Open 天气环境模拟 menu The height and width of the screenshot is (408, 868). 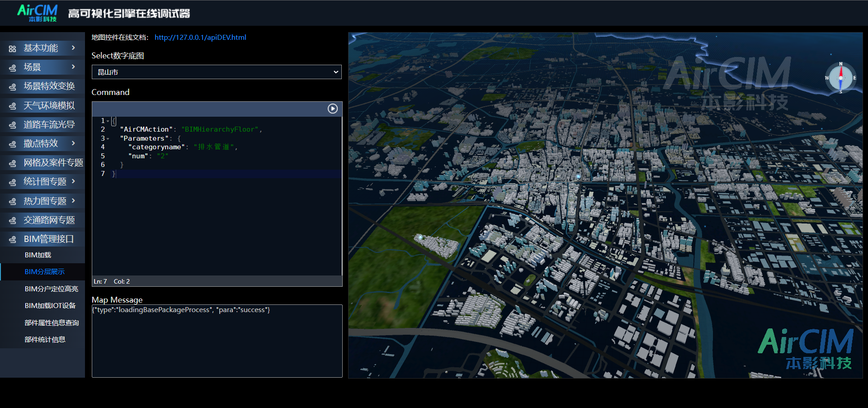tap(42, 105)
